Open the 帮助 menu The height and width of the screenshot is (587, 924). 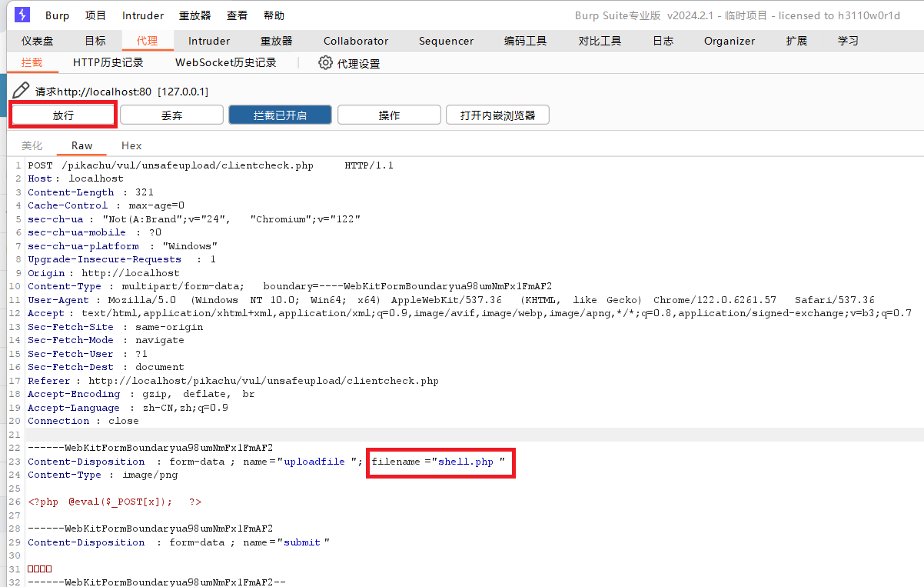tap(274, 15)
